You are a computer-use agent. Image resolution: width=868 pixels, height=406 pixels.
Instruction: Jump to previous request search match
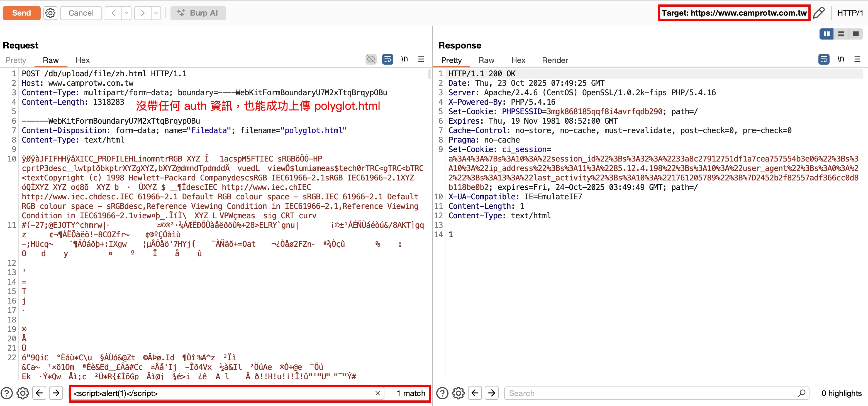click(40, 393)
